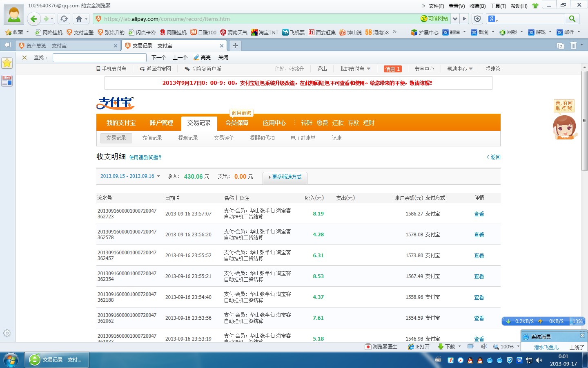Click 手机支付宝 link
588x368 pixels.
[x=111, y=69]
